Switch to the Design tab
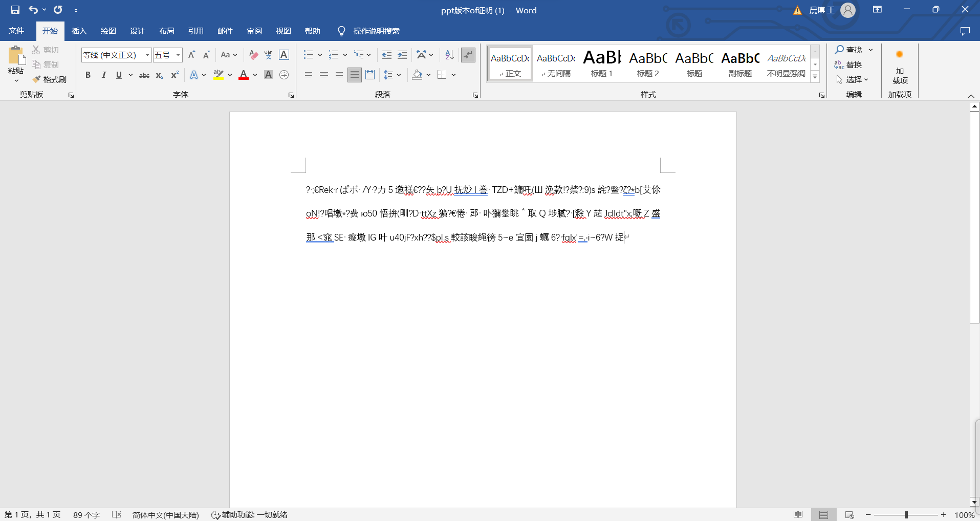The width and height of the screenshot is (980, 521). (x=138, y=31)
